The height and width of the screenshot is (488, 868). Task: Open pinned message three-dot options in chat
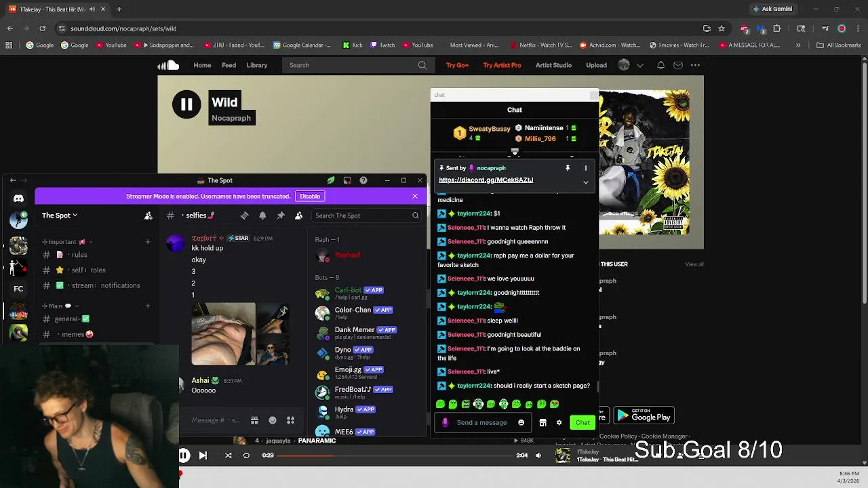[586, 168]
